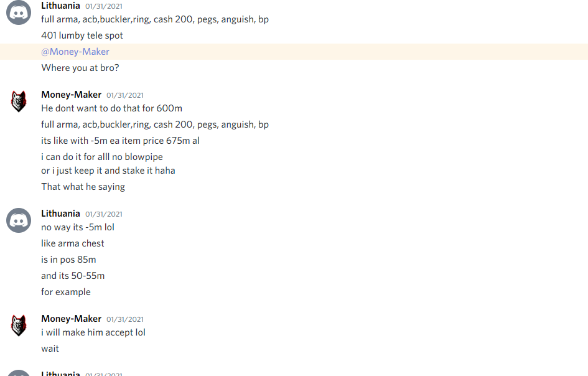Click the partially visible Lithuania avatar at bottom

click(19, 373)
